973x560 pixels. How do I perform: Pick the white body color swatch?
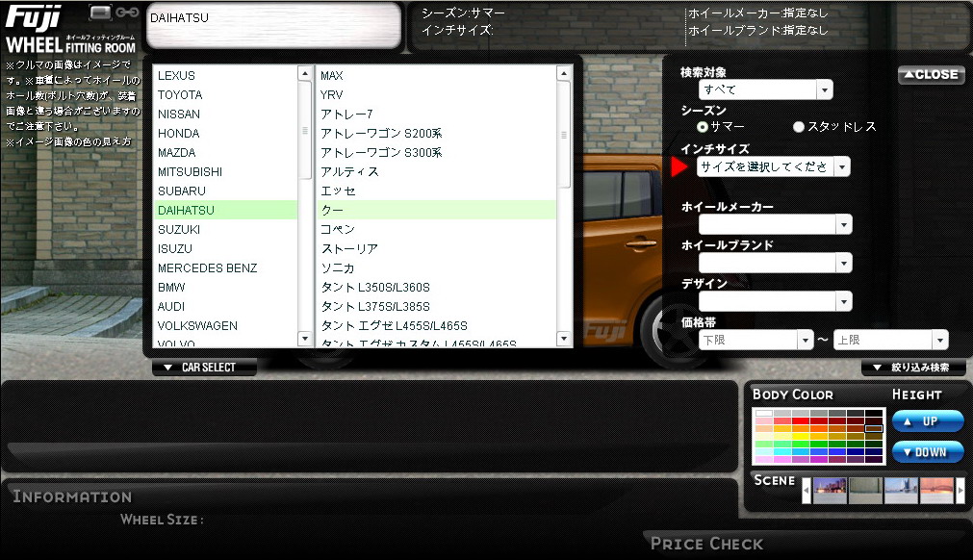pyautogui.click(x=764, y=413)
